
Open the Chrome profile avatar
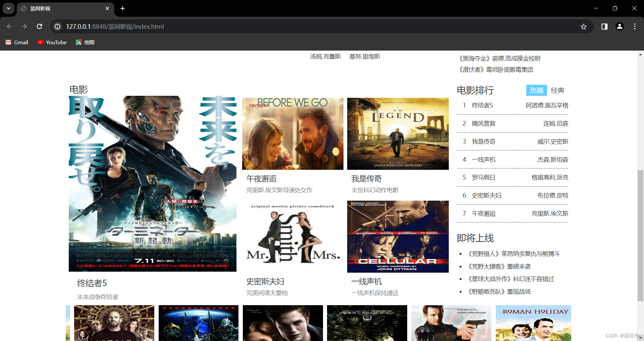pyautogui.click(x=620, y=26)
